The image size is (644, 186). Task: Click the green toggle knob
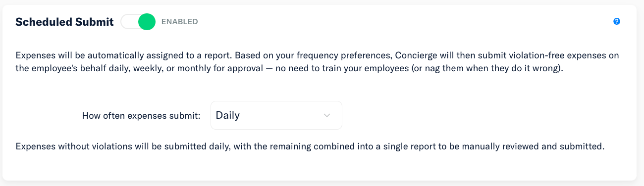pos(147,22)
